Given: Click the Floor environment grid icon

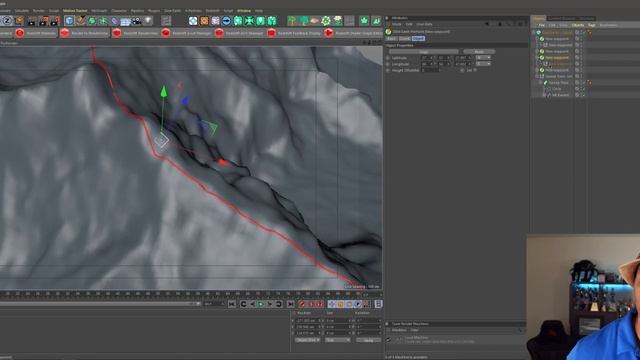Looking at the screenshot, I should pyautogui.click(x=126, y=21).
